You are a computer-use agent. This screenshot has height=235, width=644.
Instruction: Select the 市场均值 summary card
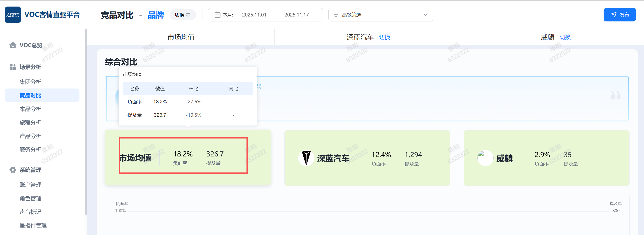(188, 158)
